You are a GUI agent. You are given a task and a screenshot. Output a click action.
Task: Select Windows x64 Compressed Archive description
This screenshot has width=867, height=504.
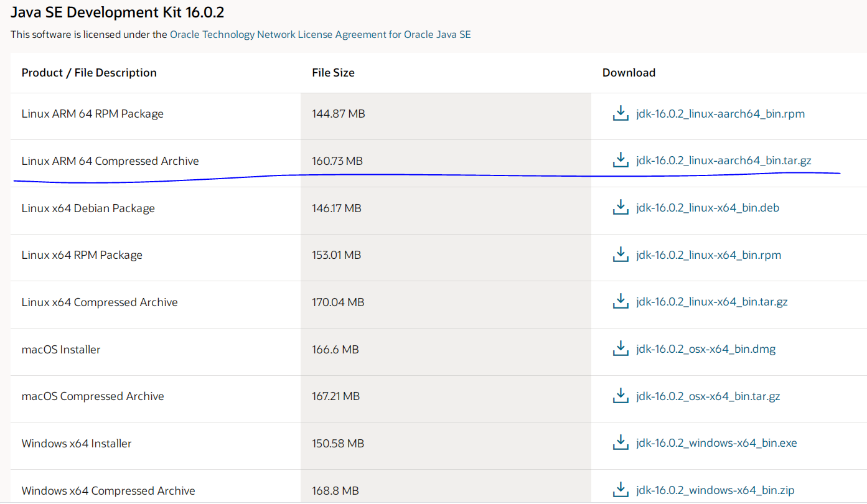pyautogui.click(x=108, y=491)
